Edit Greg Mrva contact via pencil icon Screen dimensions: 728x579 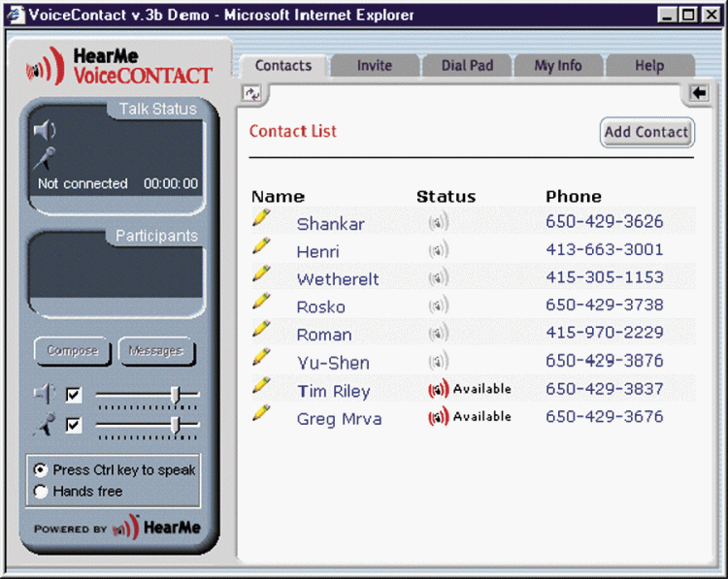(261, 412)
